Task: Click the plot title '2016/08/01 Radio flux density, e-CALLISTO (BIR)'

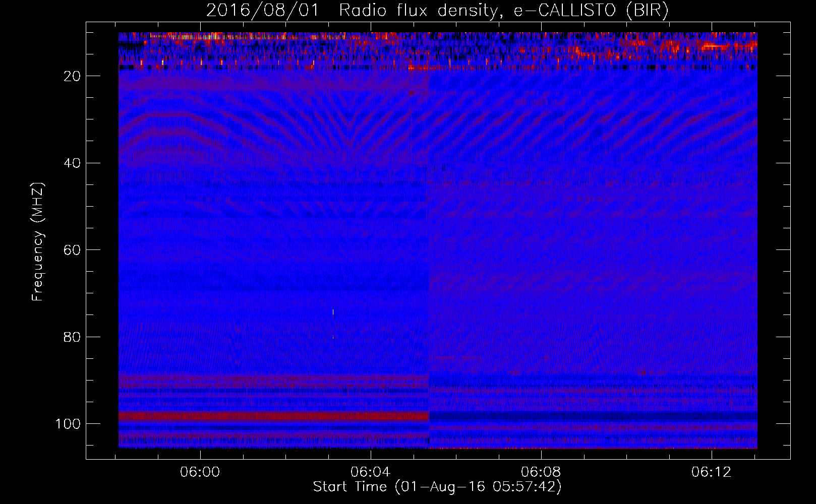Action: pos(437,11)
